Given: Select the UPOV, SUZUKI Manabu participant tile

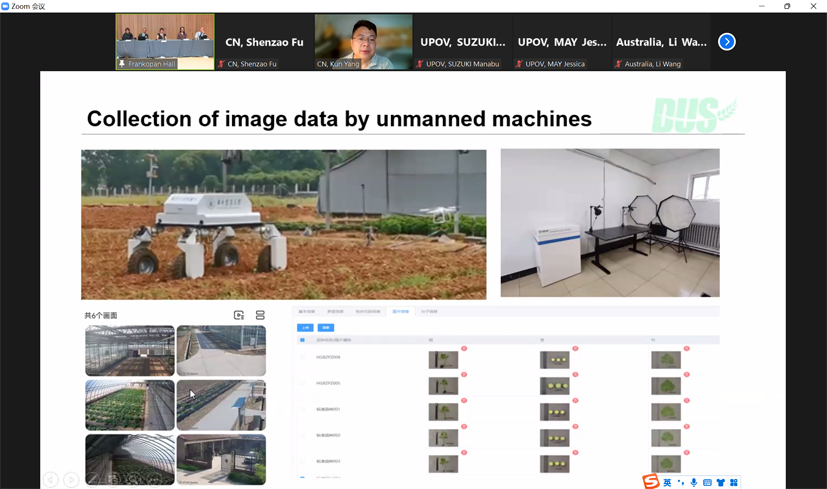Looking at the screenshot, I should (462, 42).
